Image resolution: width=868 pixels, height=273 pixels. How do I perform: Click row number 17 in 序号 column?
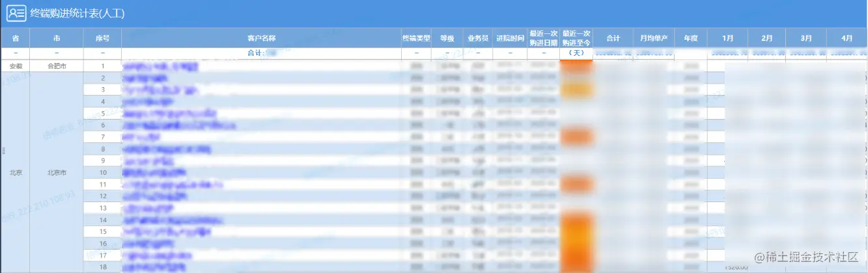(x=103, y=255)
